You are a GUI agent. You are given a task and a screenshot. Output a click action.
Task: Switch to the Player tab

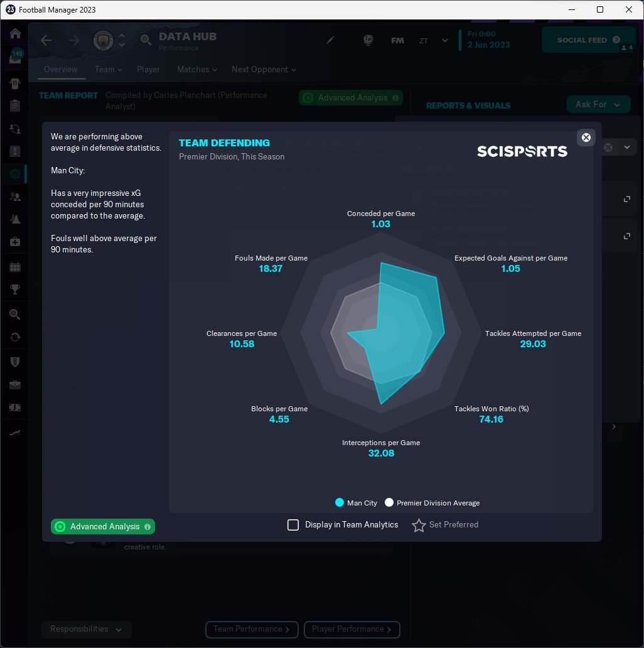click(x=148, y=70)
